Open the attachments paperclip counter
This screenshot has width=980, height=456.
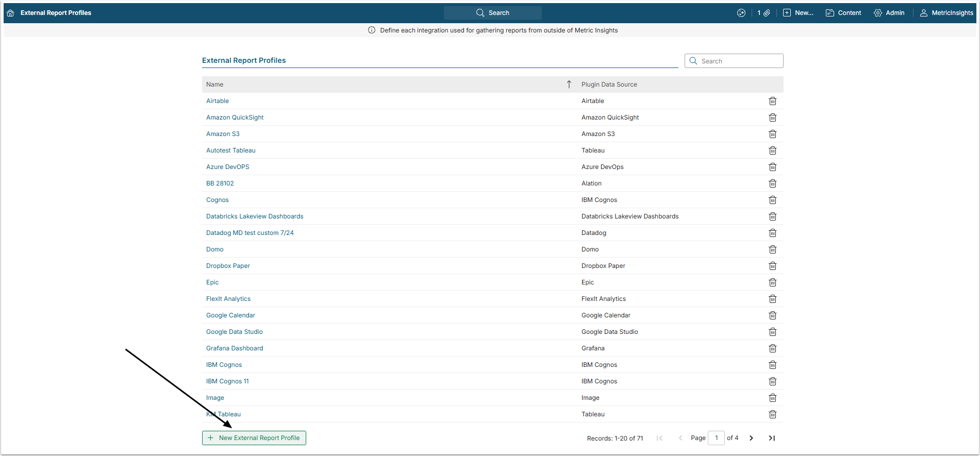763,13
